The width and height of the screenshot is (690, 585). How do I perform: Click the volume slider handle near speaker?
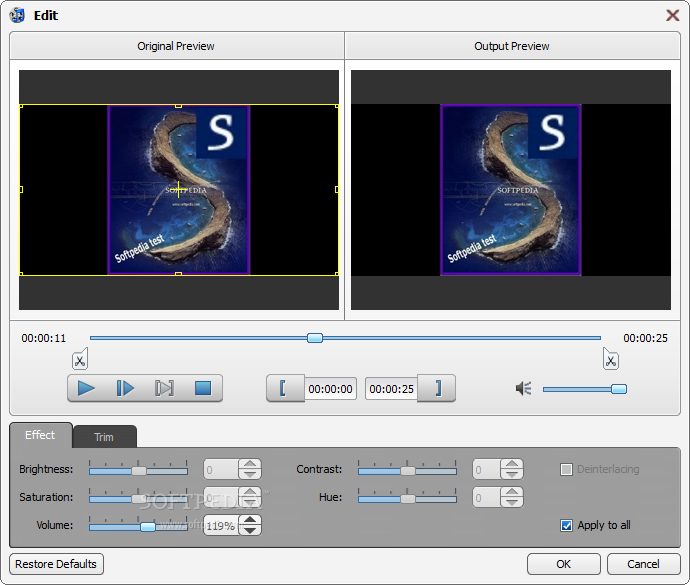click(x=619, y=389)
